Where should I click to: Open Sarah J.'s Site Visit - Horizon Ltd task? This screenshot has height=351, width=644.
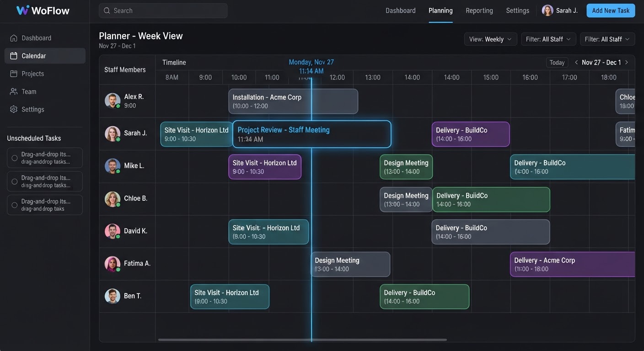point(197,134)
